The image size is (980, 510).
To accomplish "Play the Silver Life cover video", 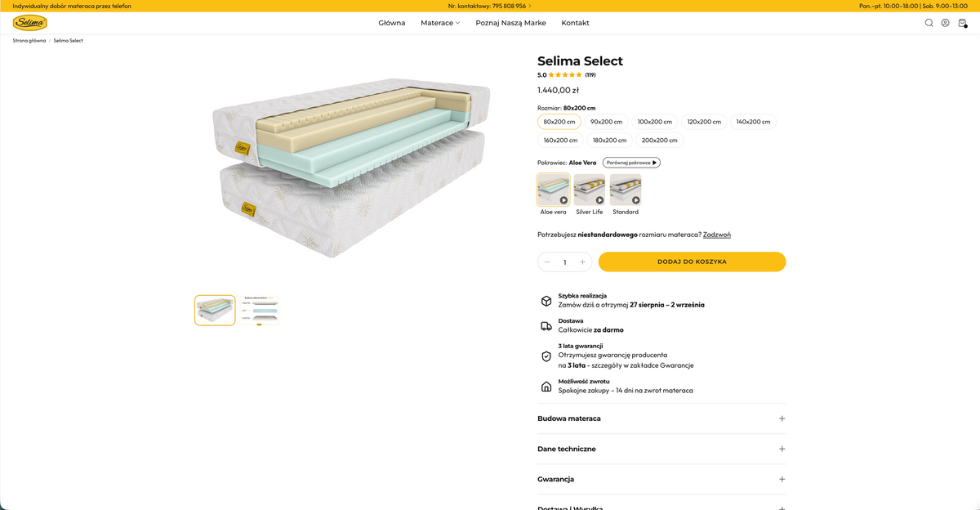I will click(x=599, y=200).
